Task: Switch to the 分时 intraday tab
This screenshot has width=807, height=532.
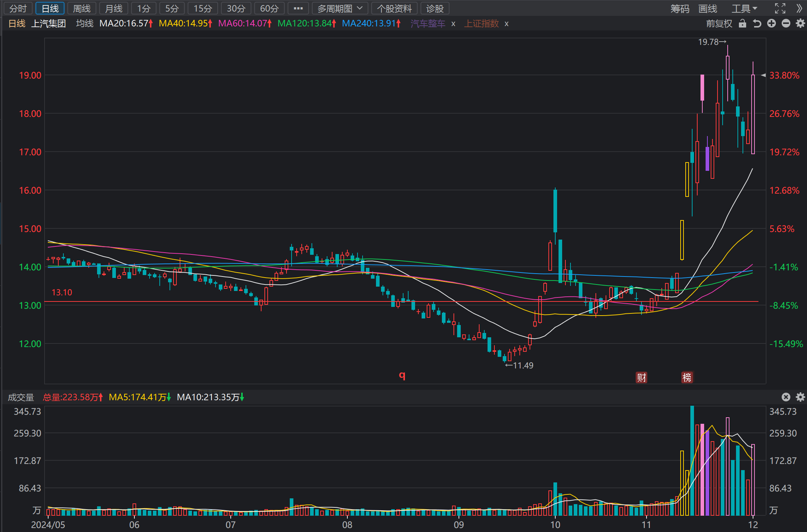Action: point(18,8)
